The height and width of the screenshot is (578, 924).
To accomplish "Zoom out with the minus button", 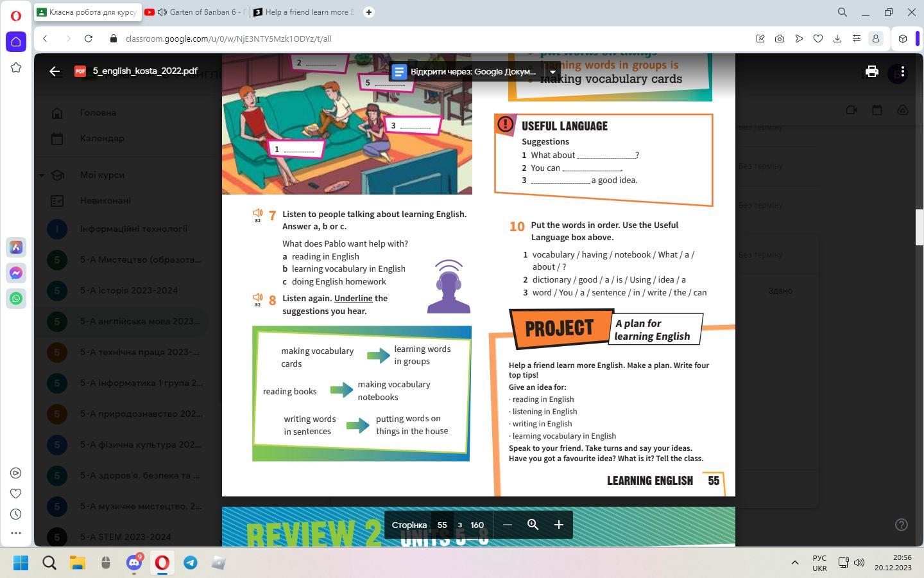I will (x=507, y=525).
